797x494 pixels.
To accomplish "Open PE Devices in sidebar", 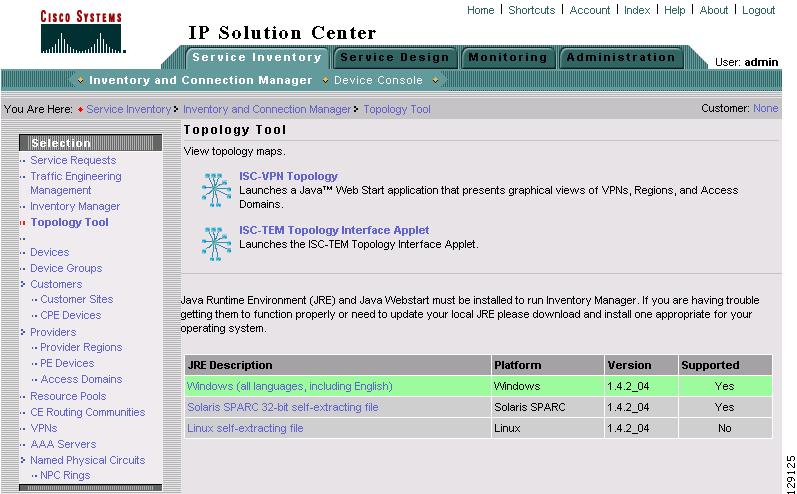I will point(67,363).
